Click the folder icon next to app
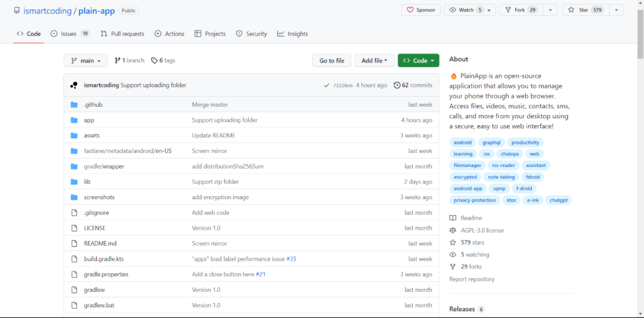644x318 pixels. [x=74, y=121]
